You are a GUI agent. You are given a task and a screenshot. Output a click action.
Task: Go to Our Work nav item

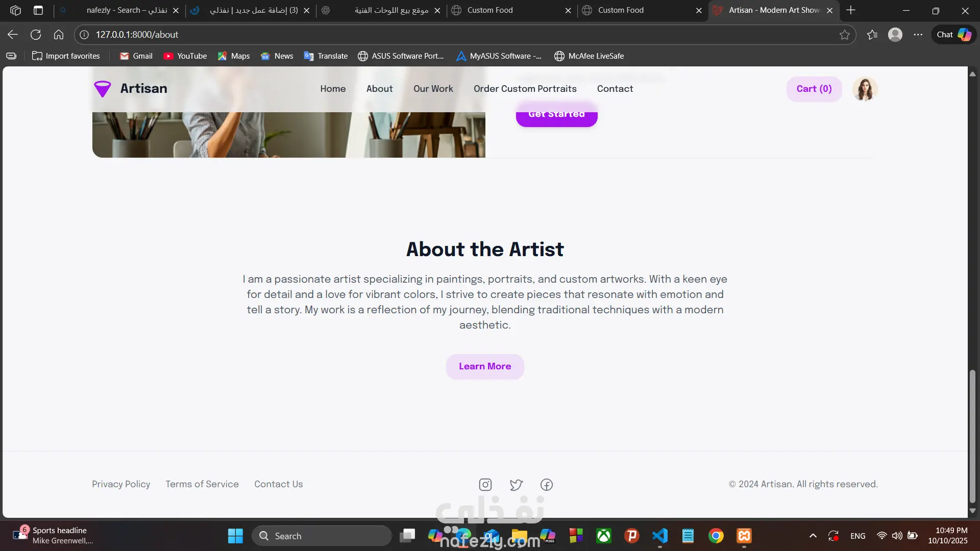point(433,89)
